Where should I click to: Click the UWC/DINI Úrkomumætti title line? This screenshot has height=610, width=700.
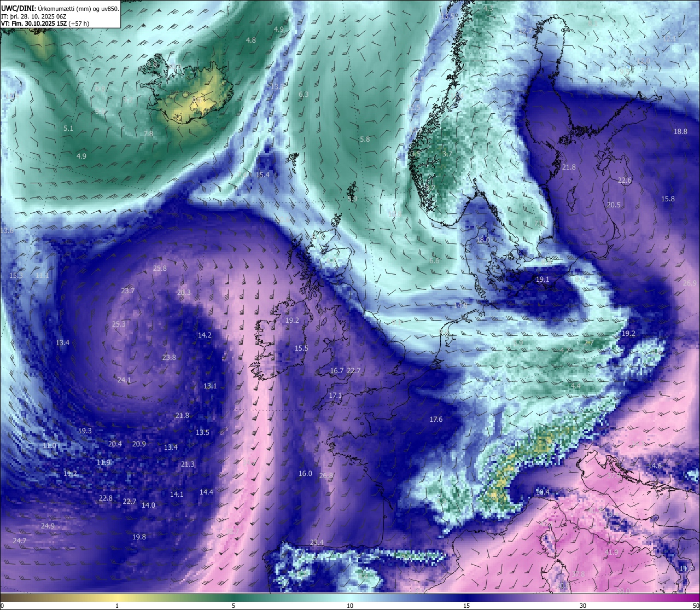60,8
